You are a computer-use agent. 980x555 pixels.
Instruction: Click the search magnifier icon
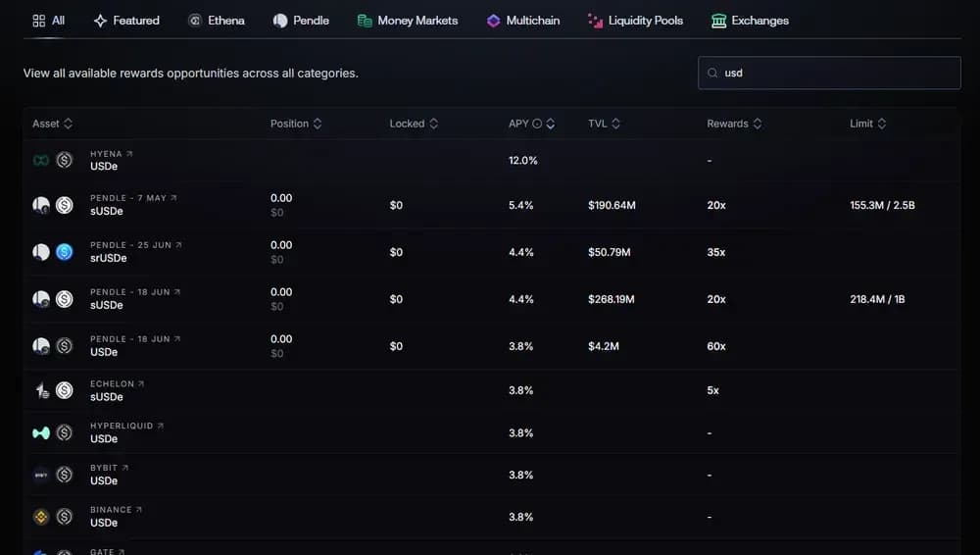tap(712, 73)
